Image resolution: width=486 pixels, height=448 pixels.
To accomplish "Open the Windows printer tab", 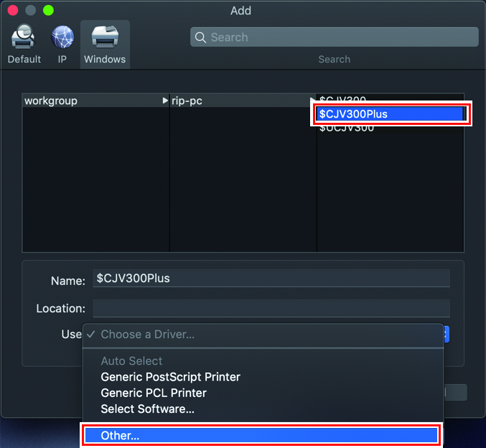I will [105, 44].
